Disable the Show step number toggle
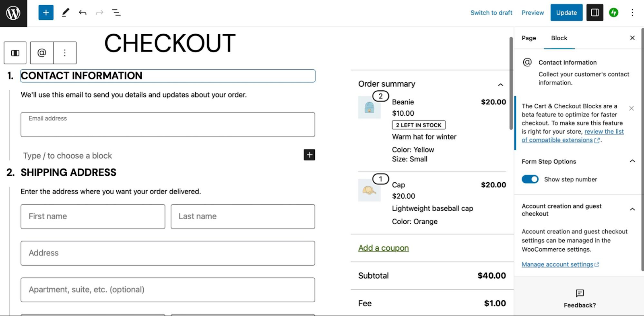The width and height of the screenshot is (644, 316). click(530, 179)
